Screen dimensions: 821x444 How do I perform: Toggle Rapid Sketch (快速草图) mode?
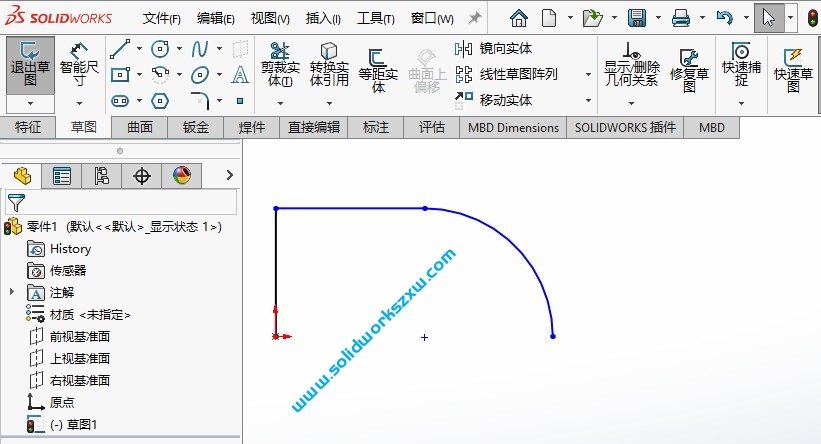[793, 68]
